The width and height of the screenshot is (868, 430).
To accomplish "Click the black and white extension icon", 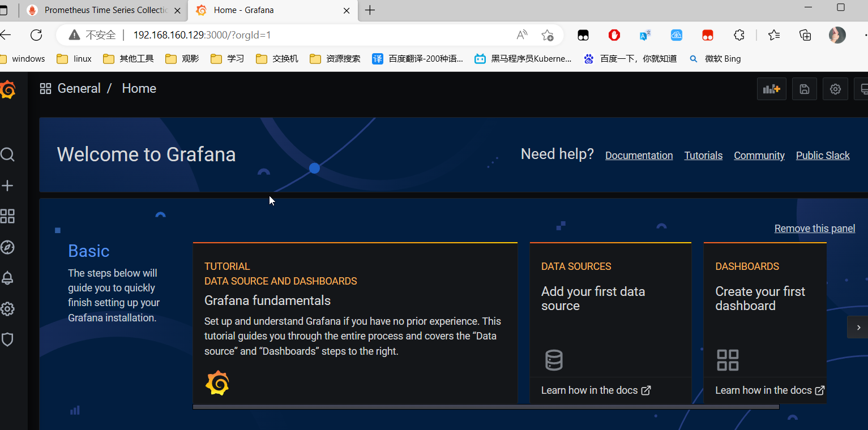I will coord(583,35).
